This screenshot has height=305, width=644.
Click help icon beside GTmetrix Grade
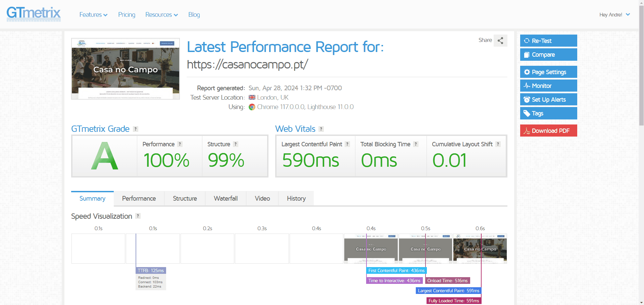coord(136,129)
